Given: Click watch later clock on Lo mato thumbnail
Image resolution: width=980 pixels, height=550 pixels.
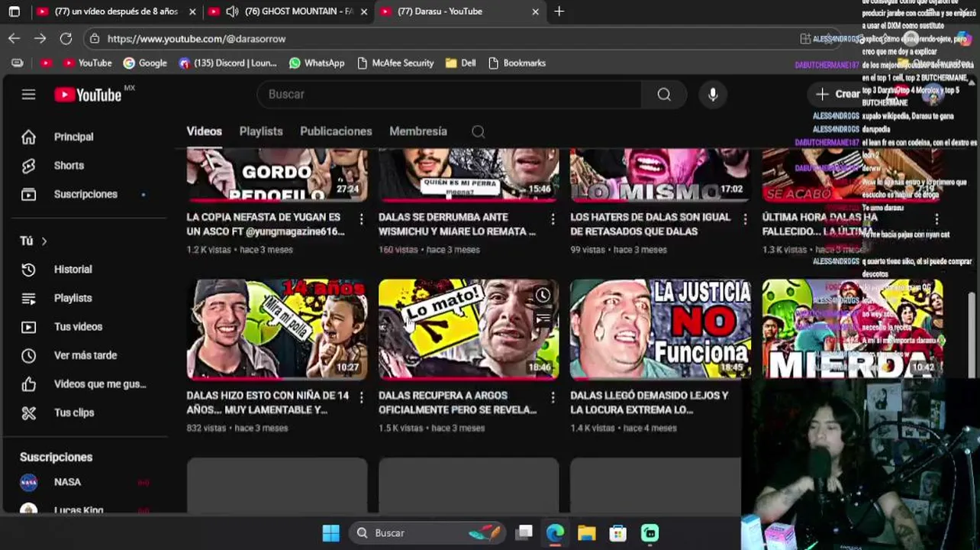Looking at the screenshot, I should click(x=543, y=295).
